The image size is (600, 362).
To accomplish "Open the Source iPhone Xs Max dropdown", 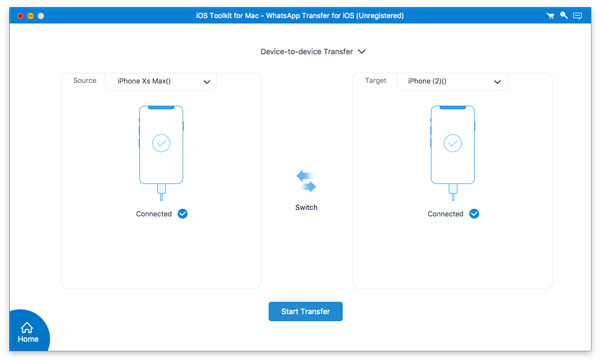I will point(161,81).
